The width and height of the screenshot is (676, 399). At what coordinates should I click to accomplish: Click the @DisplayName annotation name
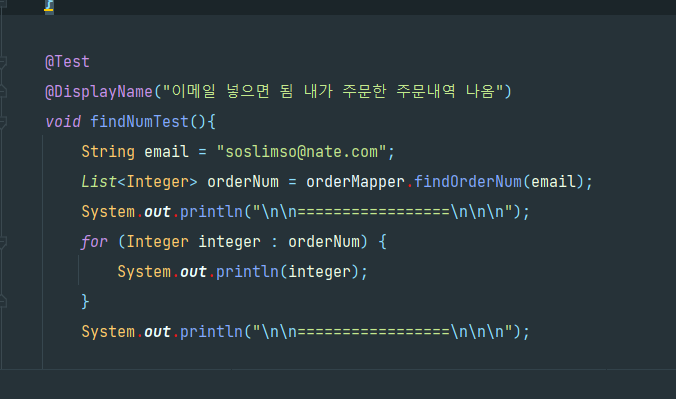[99, 92]
